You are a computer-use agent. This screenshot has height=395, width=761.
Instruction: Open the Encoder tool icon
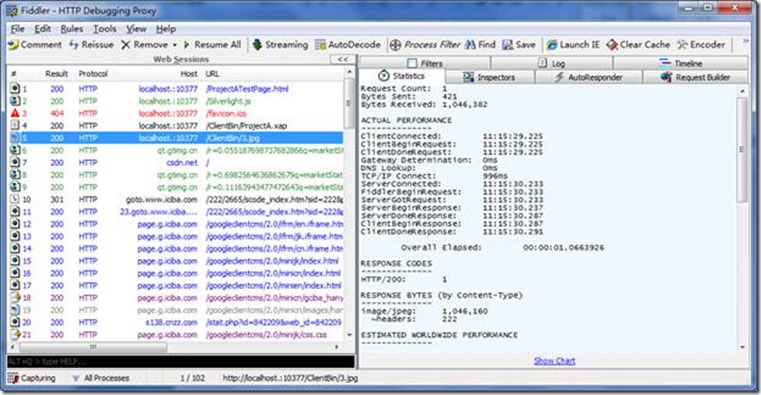tap(682, 45)
